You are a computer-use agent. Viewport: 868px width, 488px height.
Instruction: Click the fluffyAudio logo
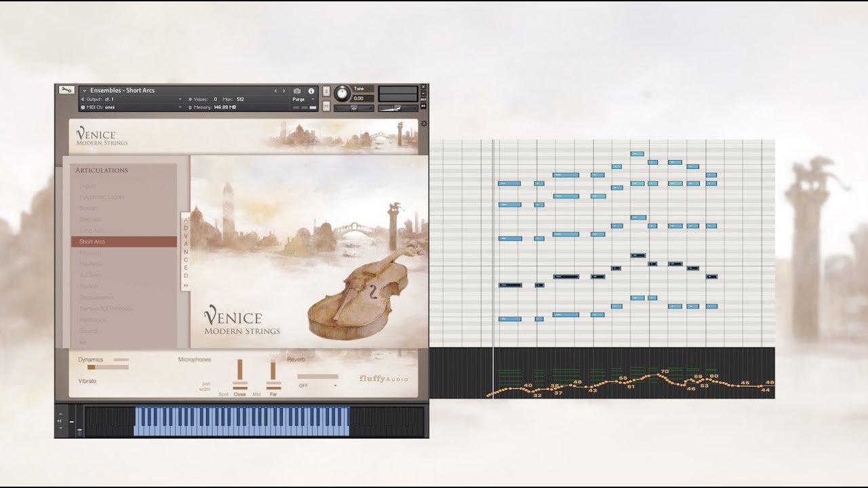pos(384,380)
